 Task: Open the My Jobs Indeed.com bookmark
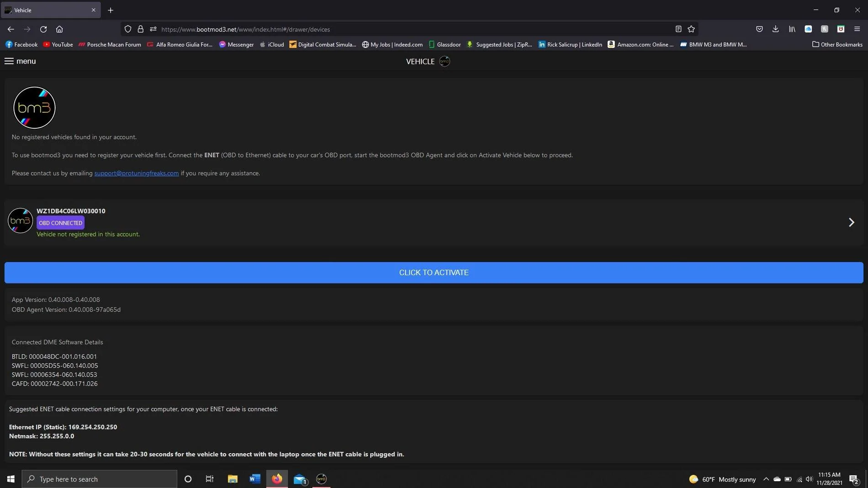pyautogui.click(x=392, y=44)
